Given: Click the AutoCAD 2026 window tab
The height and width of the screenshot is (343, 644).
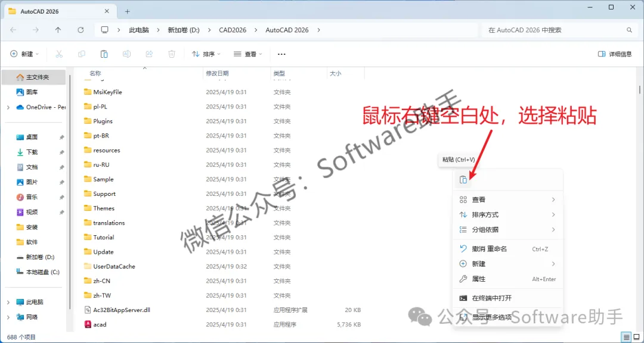Looking at the screenshot, I should coord(60,11).
